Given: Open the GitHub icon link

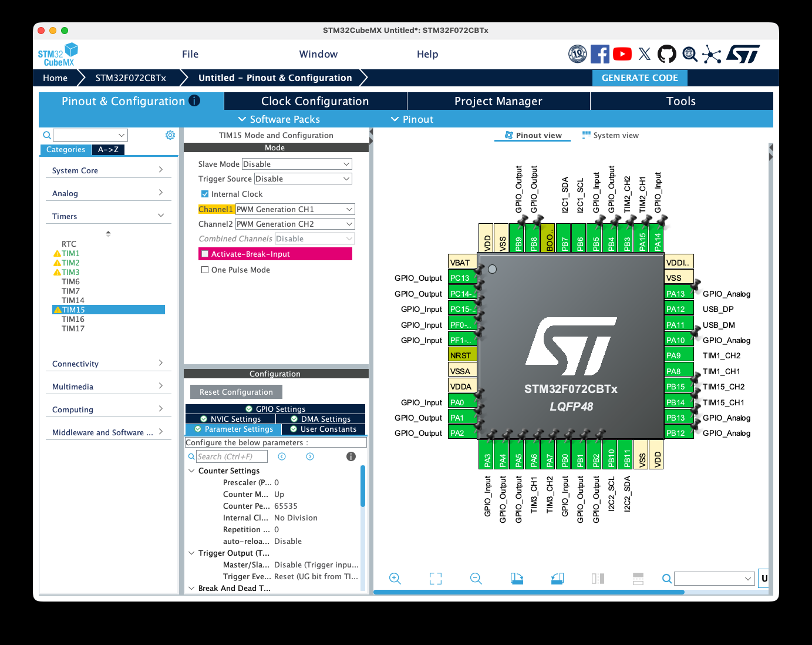Looking at the screenshot, I should point(666,54).
